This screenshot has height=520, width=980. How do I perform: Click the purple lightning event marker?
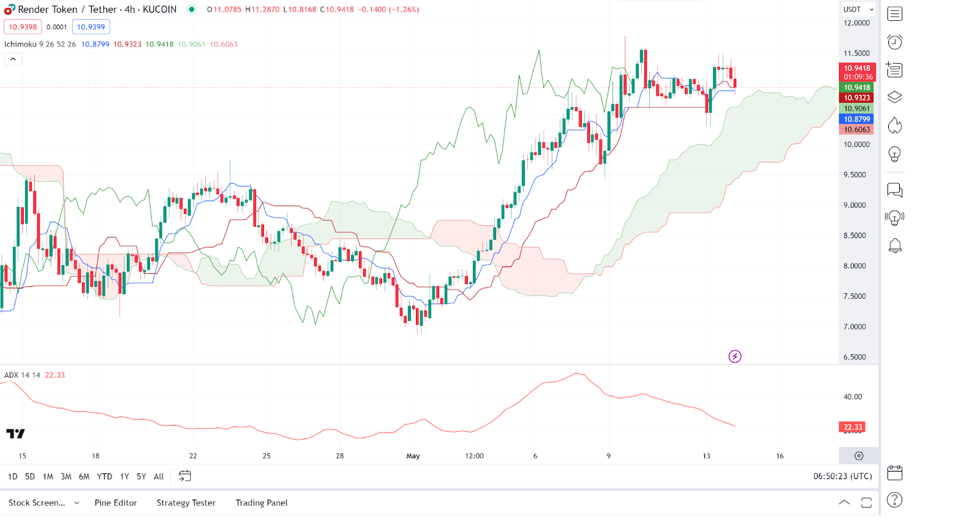[x=735, y=356]
